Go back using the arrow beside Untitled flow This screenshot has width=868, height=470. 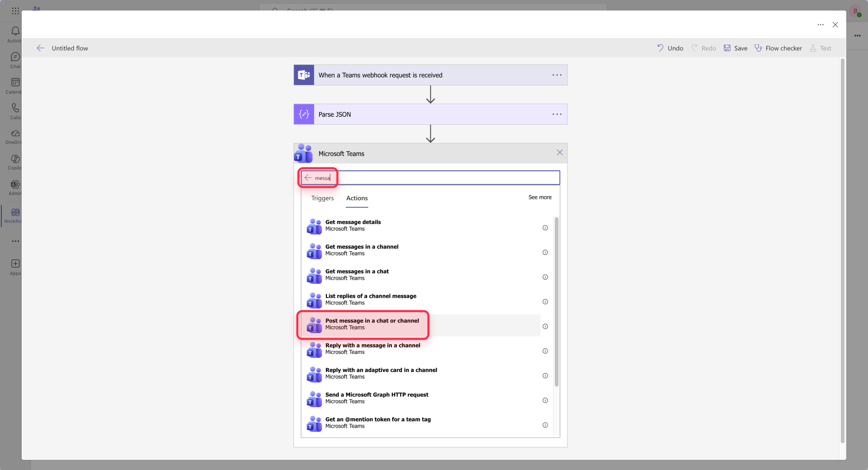[x=40, y=48]
